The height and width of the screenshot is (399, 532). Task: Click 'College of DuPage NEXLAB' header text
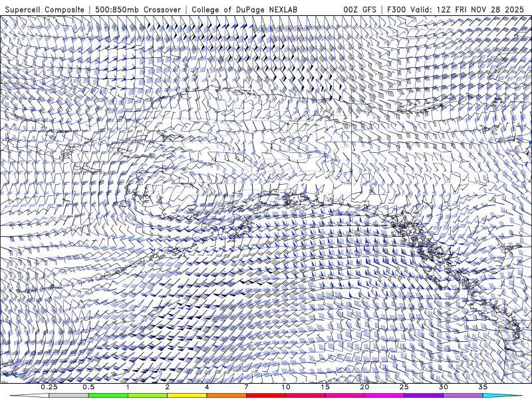click(244, 9)
